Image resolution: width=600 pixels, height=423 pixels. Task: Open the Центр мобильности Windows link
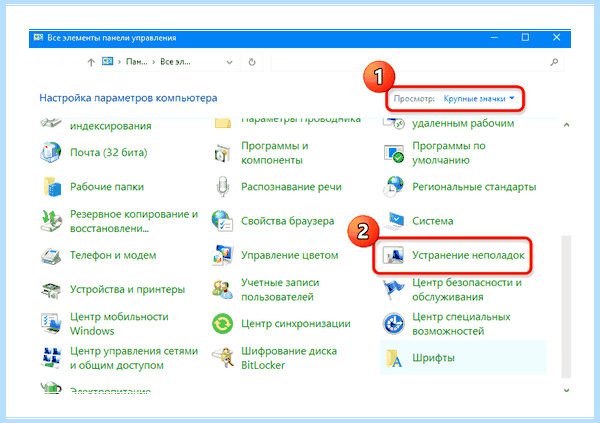[119, 324]
